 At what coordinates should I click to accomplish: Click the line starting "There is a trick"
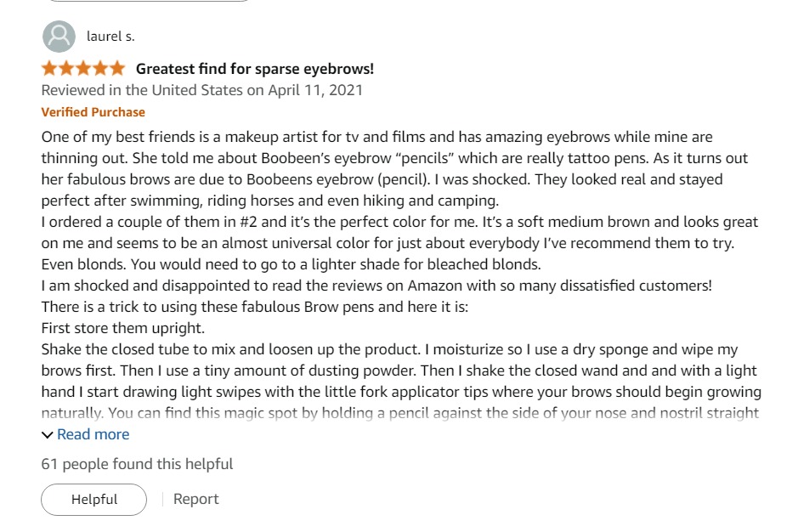[x=265, y=307]
